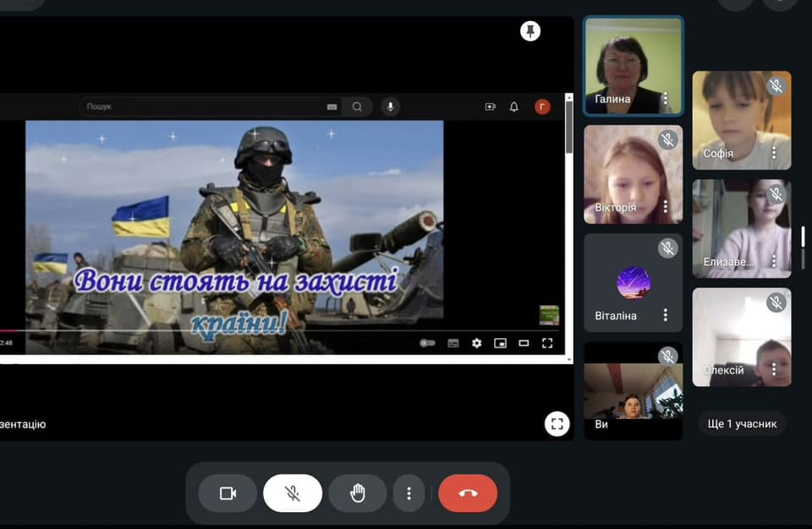Open options menu for Софія tile
Image resolution: width=812 pixels, height=529 pixels.
(x=773, y=153)
